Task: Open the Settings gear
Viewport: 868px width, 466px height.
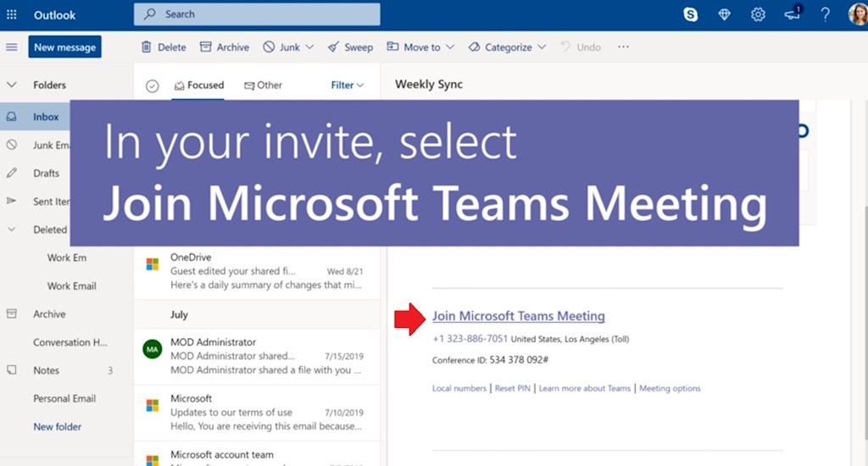Action: (758, 15)
